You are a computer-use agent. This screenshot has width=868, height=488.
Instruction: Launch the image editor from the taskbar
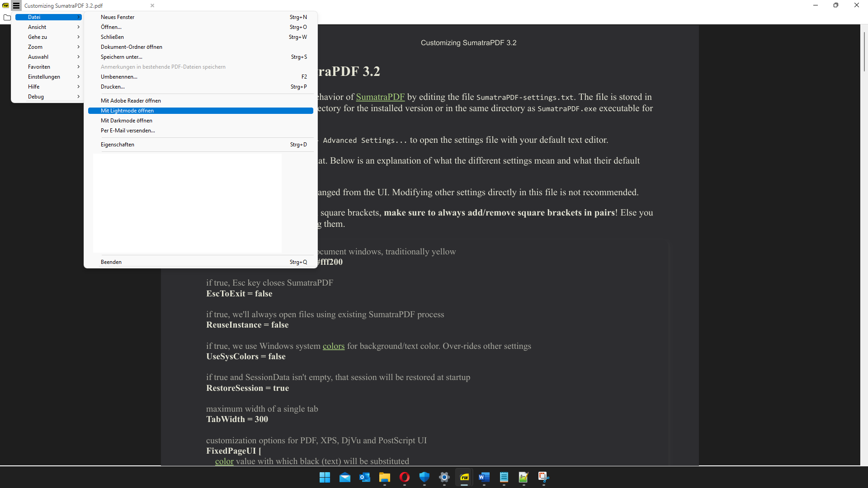pyautogui.click(x=524, y=478)
